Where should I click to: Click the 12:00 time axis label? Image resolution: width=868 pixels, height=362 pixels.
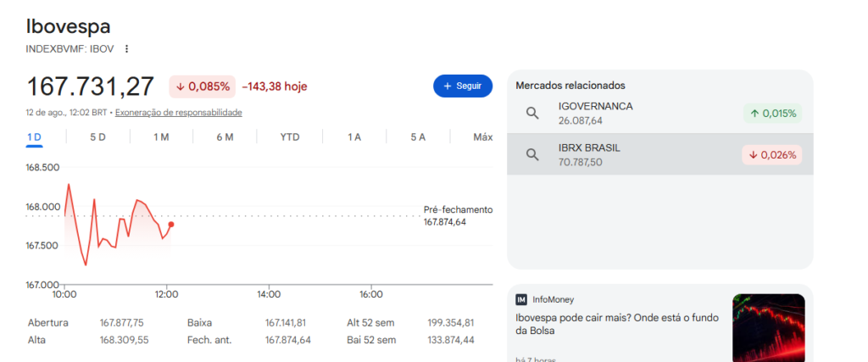pos(166,294)
